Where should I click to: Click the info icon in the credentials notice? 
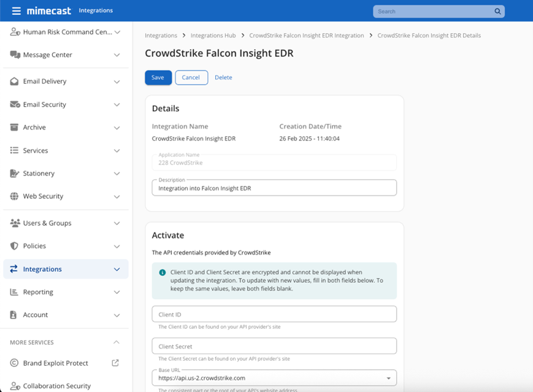[x=163, y=272]
